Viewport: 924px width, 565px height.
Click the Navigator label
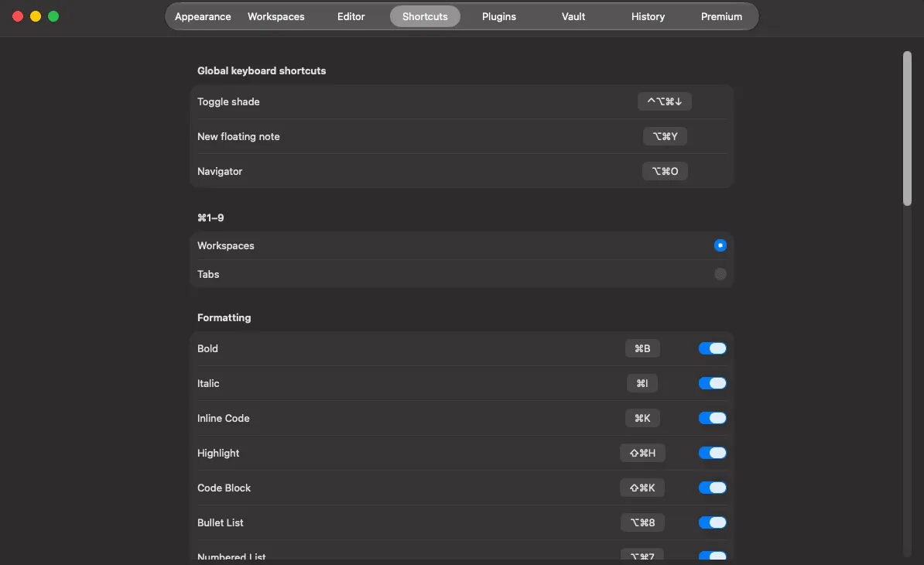pos(219,171)
